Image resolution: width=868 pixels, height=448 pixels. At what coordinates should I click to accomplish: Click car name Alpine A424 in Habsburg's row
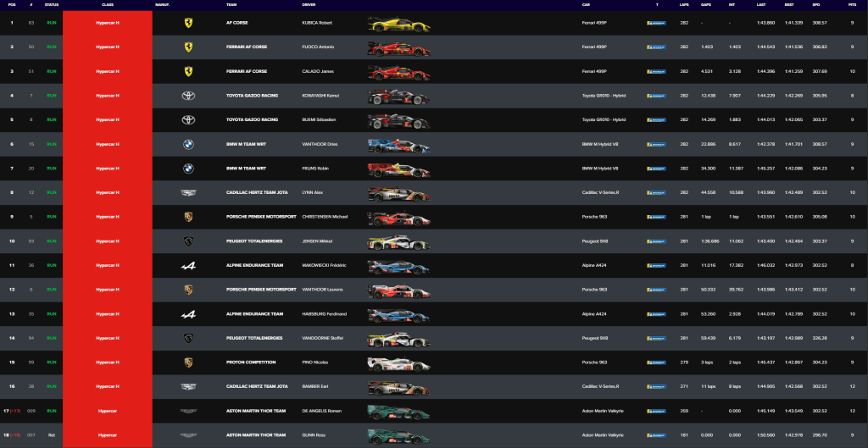point(594,314)
